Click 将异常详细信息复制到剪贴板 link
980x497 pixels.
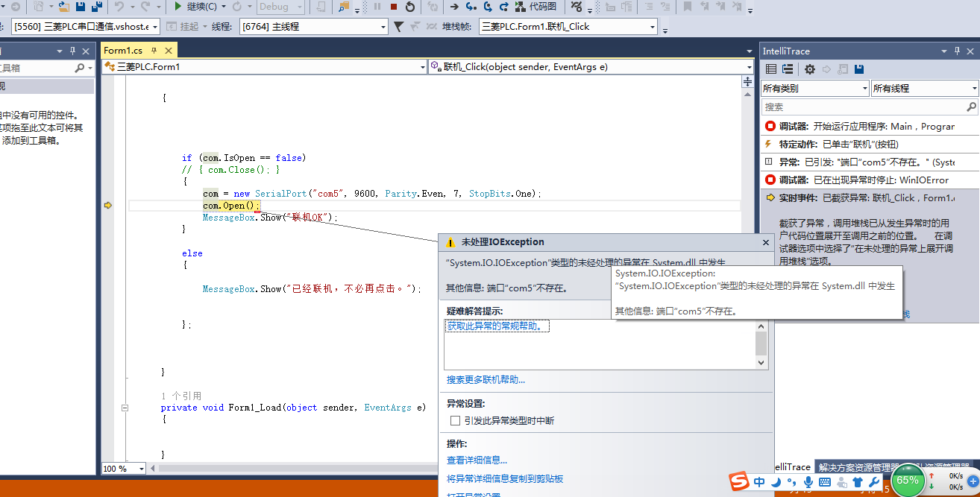(x=505, y=479)
